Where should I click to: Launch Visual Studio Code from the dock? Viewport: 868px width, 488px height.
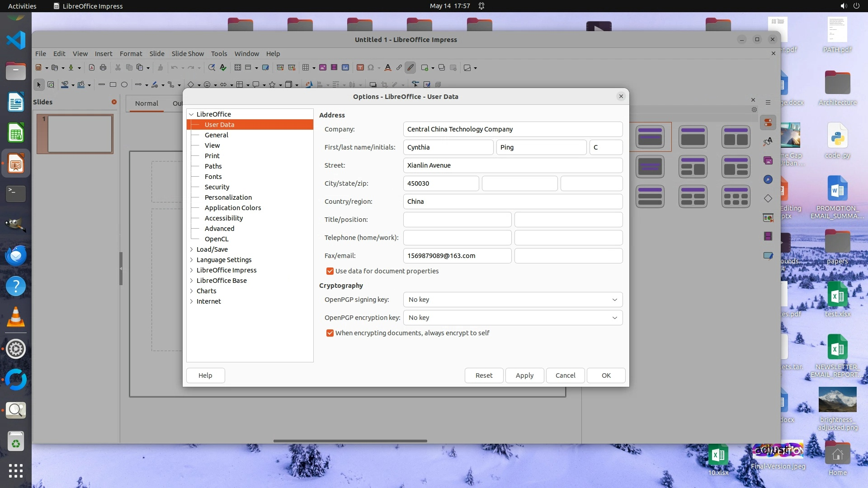pyautogui.click(x=16, y=41)
